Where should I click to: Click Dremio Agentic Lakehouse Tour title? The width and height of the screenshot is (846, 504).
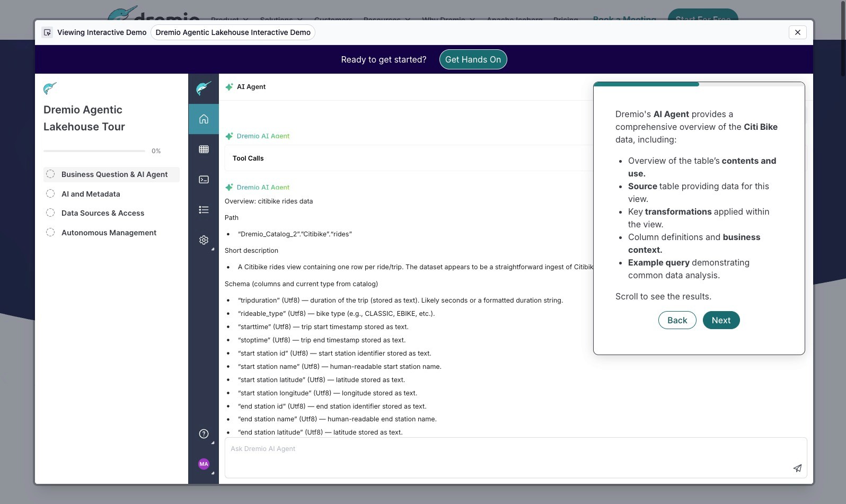coord(84,118)
